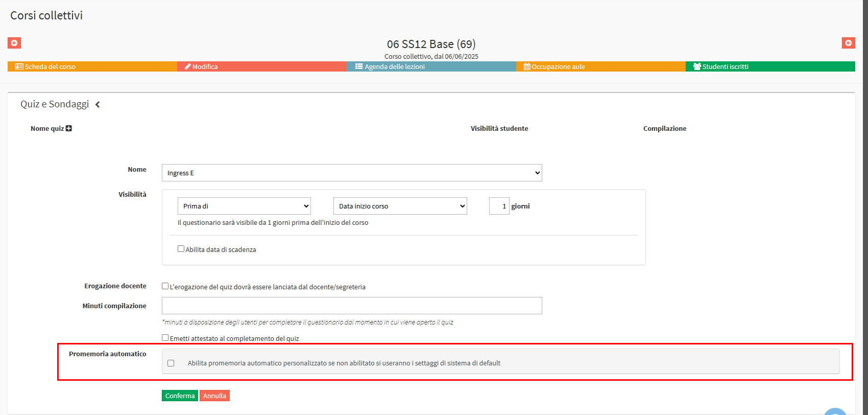Image resolution: width=868 pixels, height=415 pixels.
Task: Click the list icon on Agenda delle lezioni
Action: 359,66
